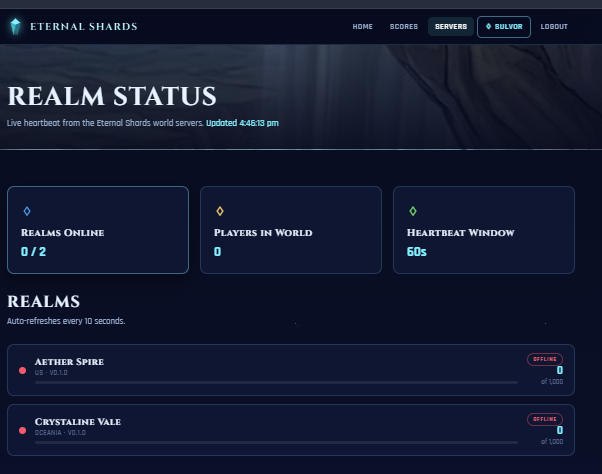
Task: Click the green diamond icon in Heartbeat Window card
Action: click(x=413, y=211)
